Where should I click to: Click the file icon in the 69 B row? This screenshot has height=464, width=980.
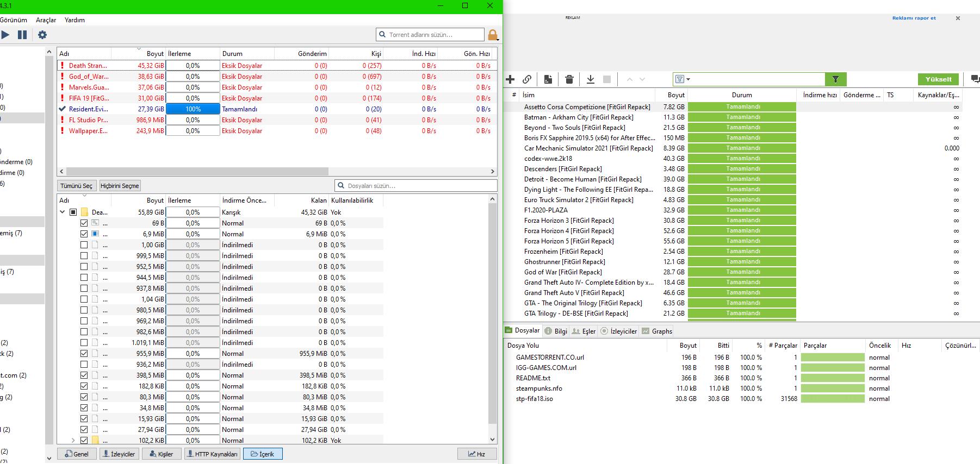(95, 223)
